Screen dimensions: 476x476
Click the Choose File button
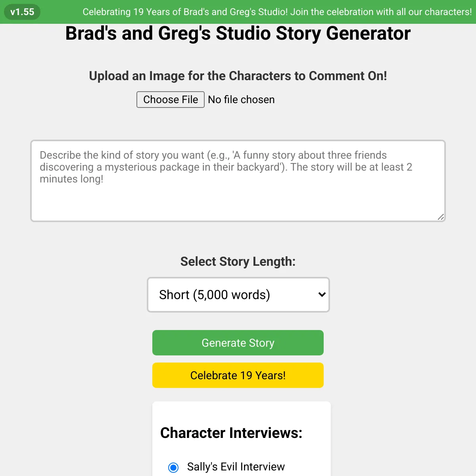tap(171, 100)
